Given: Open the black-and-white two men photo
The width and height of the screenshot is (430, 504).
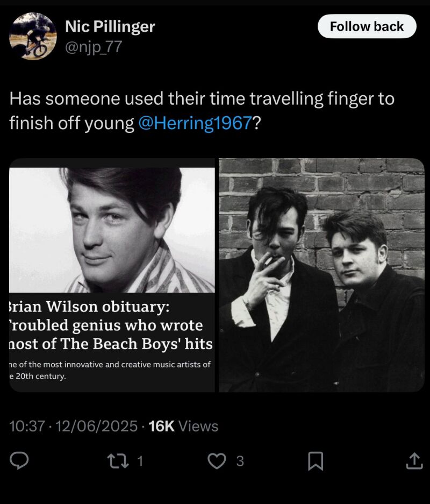Looking at the screenshot, I should [x=321, y=274].
